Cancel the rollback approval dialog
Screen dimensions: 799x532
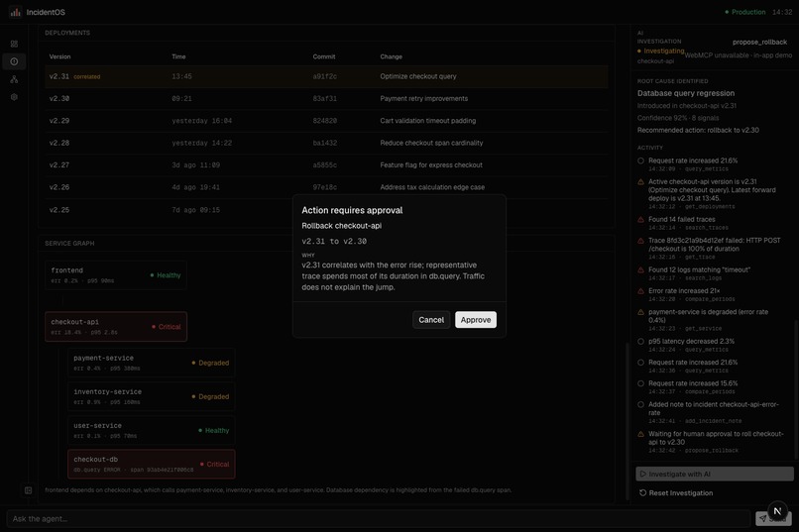coord(431,320)
